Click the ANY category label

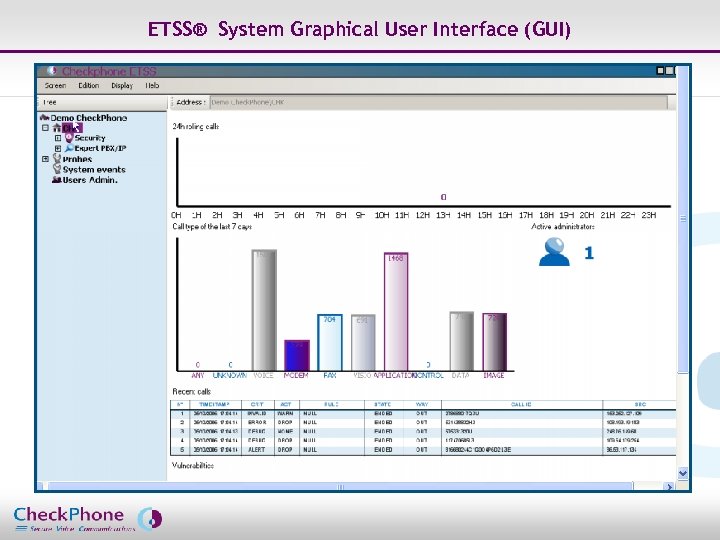[197, 375]
